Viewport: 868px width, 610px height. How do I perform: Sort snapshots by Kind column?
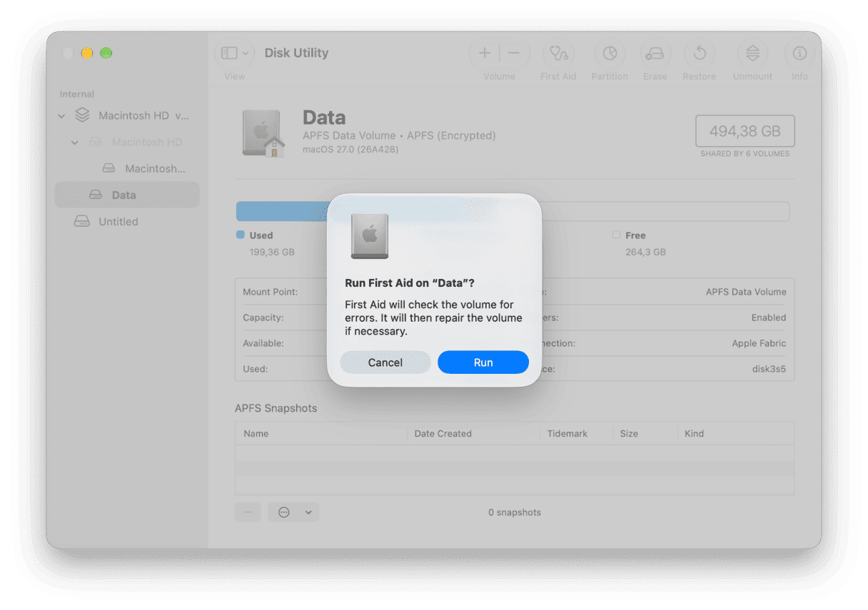coord(694,433)
